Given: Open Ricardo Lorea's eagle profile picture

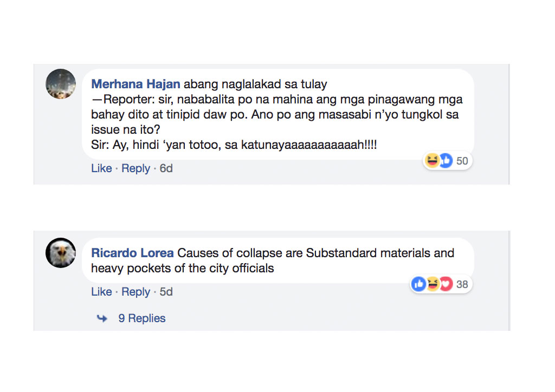Looking at the screenshot, I should pos(61,253).
